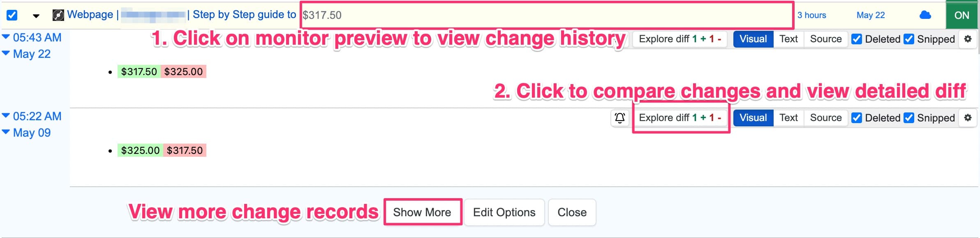Collapse the 05:43 AM timestamp entry

6,37
